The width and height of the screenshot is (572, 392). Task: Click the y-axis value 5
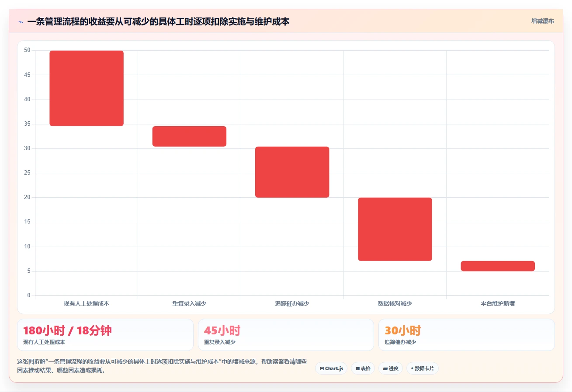29,271
